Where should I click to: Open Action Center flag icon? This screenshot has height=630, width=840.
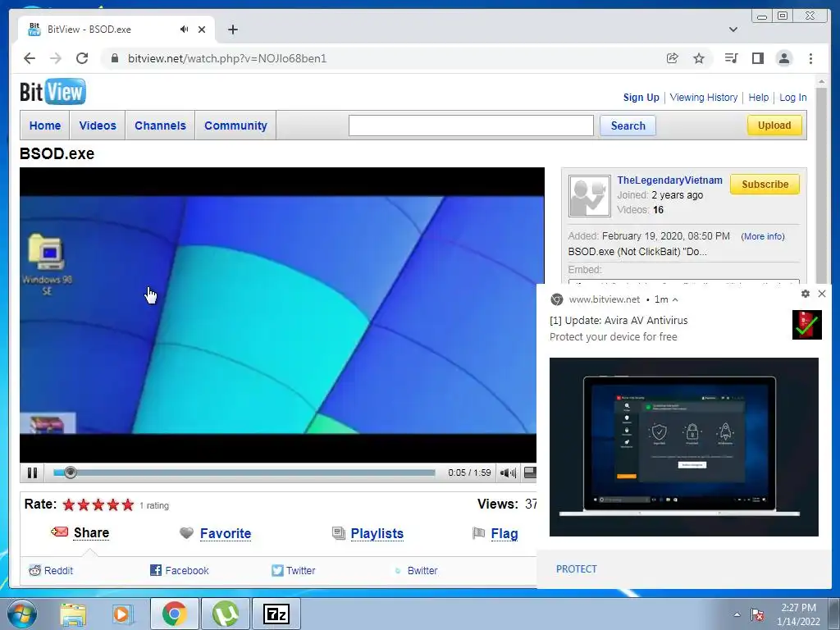click(757, 614)
